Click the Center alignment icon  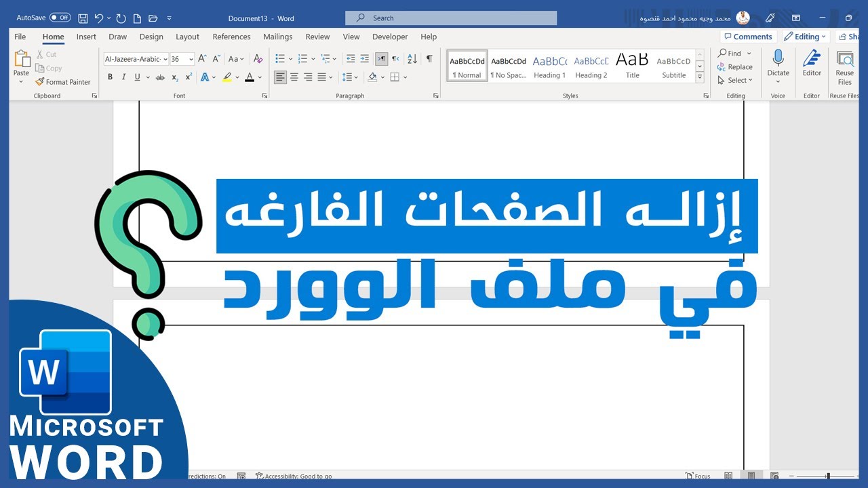pyautogui.click(x=294, y=77)
